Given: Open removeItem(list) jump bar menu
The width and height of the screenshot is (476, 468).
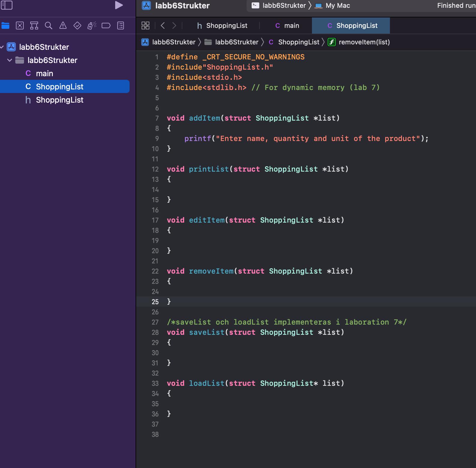Looking at the screenshot, I should [364, 42].
